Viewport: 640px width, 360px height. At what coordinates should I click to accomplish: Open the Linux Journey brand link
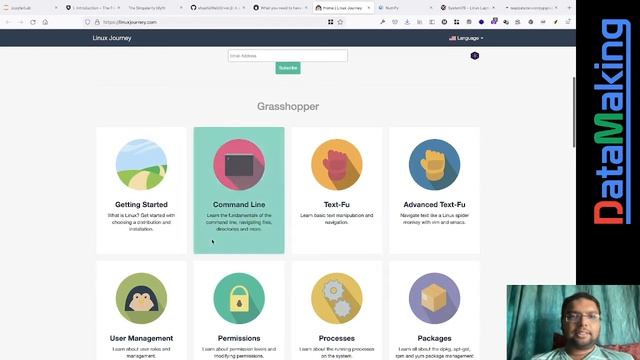tap(112, 38)
